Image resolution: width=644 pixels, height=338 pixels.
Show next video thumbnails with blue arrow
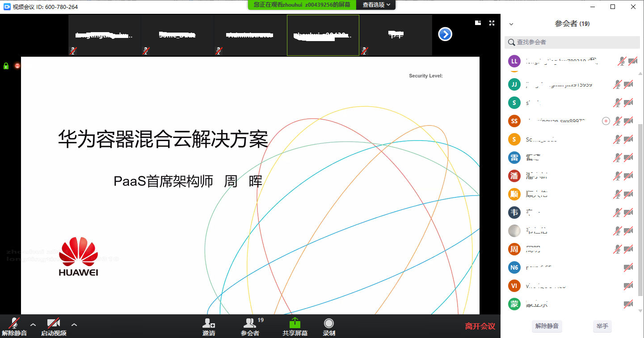[445, 34]
